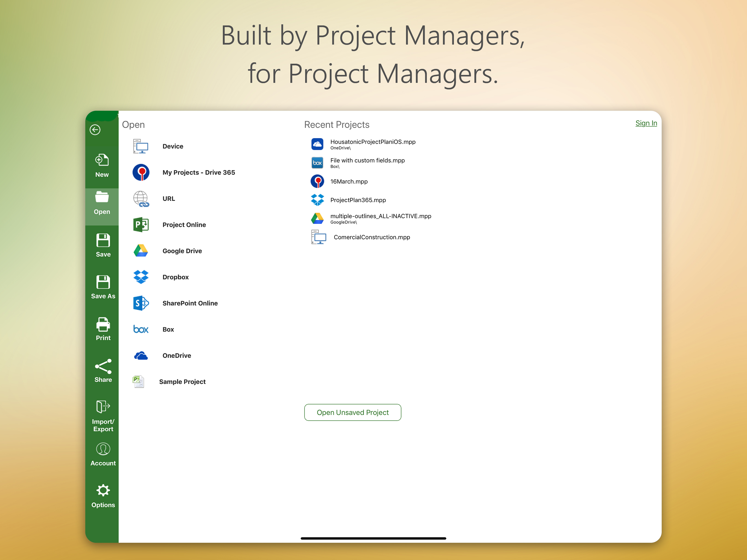Click the Print icon
The width and height of the screenshot is (747, 560).
click(x=103, y=329)
